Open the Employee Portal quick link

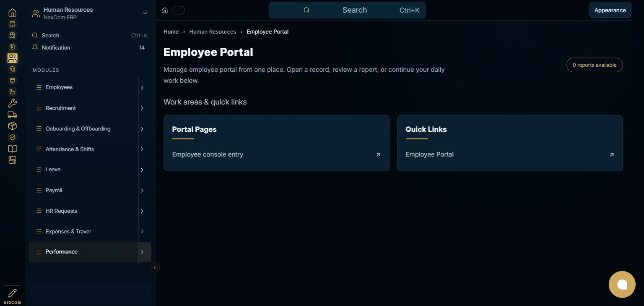click(x=510, y=154)
